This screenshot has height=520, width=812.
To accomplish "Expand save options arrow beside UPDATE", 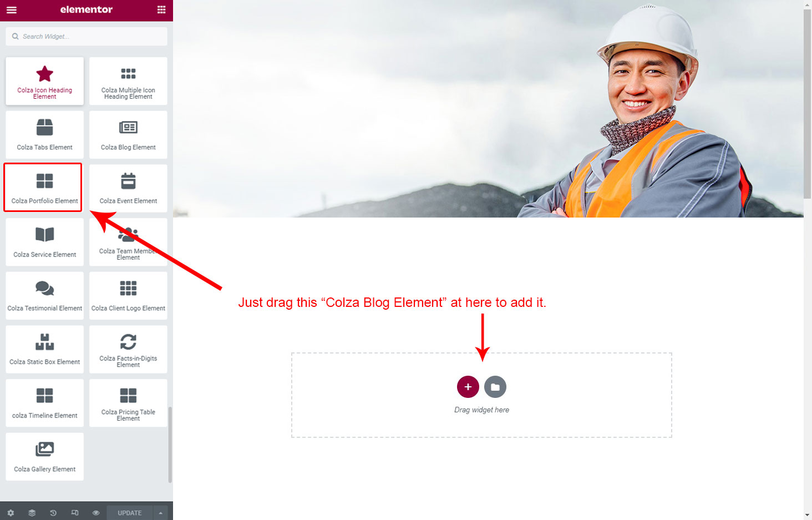I will click(161, 513).
